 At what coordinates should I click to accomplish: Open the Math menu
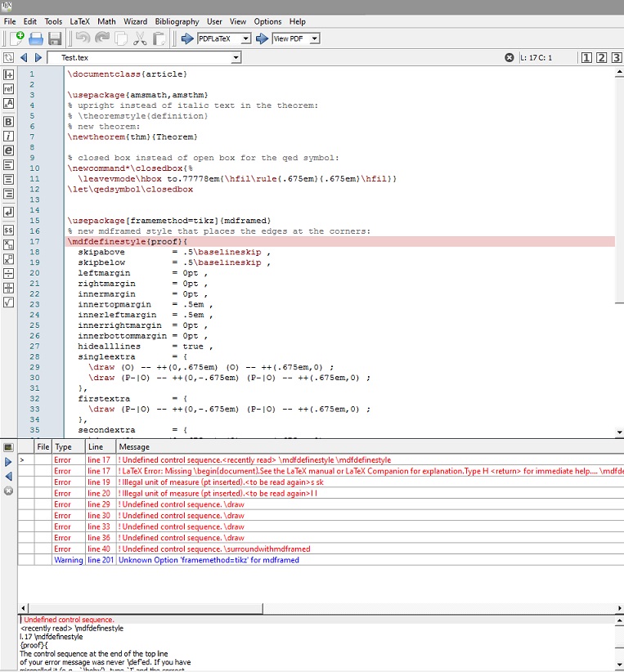[106, 21]
